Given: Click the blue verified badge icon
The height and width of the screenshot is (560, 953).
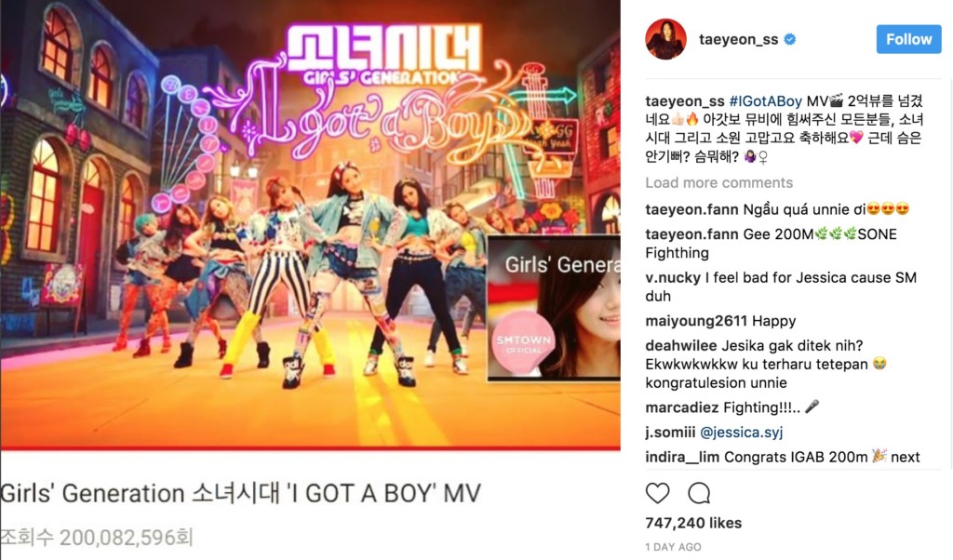Looking at the screenshot, I should point(790,39).
